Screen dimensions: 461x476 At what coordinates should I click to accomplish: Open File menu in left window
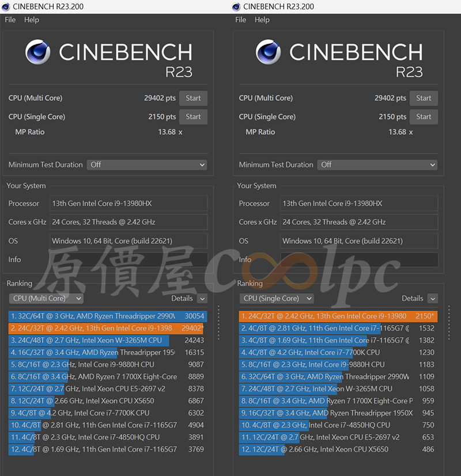(10, 20)
